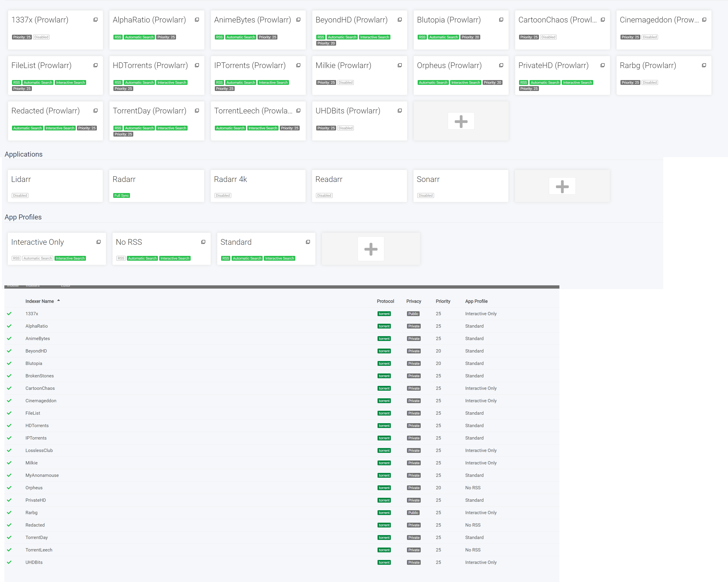Image resolution: width=728 pixels, height=582 pixels.
Task: Click the clone icon on BeyondHD card
Action: click(x=400, y=20)
